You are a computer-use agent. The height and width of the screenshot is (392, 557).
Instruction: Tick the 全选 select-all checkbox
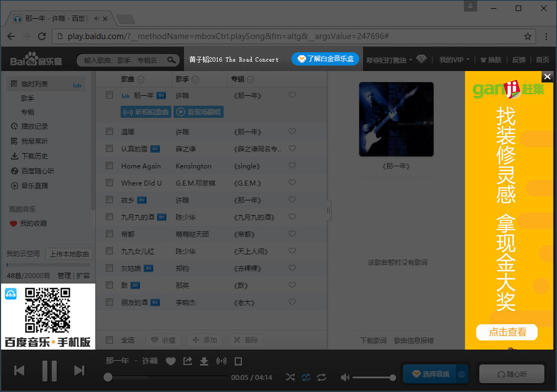[110, 340]
